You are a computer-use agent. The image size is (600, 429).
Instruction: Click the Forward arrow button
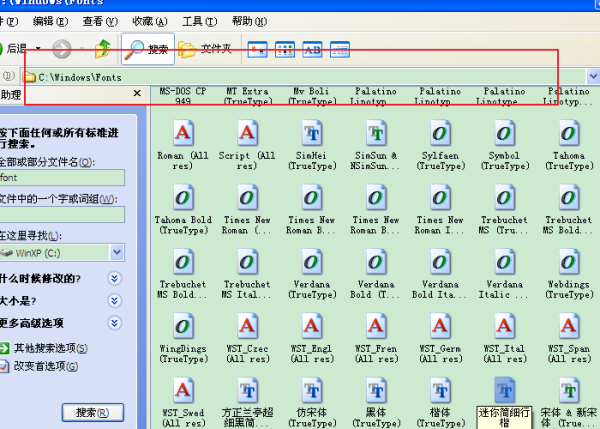[62, 49]
